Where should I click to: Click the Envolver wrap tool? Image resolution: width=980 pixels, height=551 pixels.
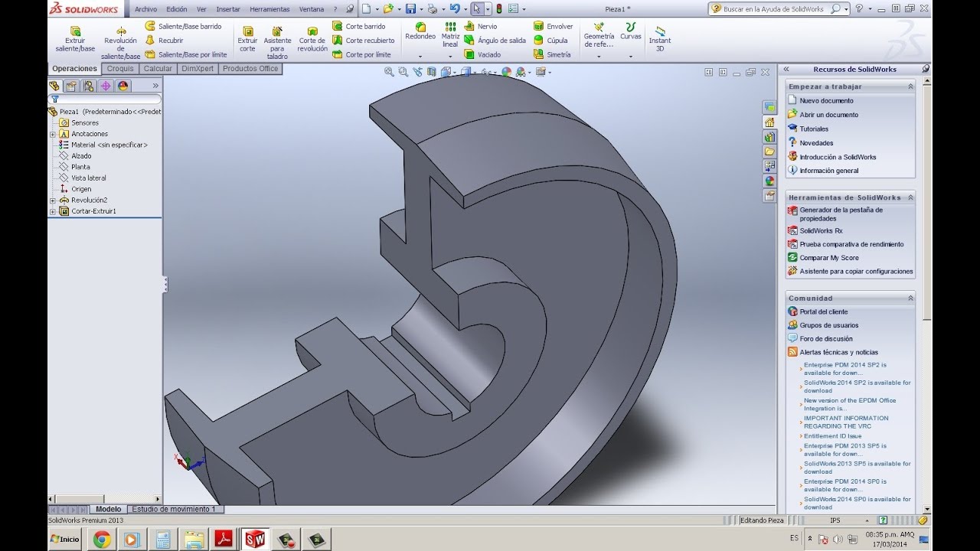[x=554, y=26]
